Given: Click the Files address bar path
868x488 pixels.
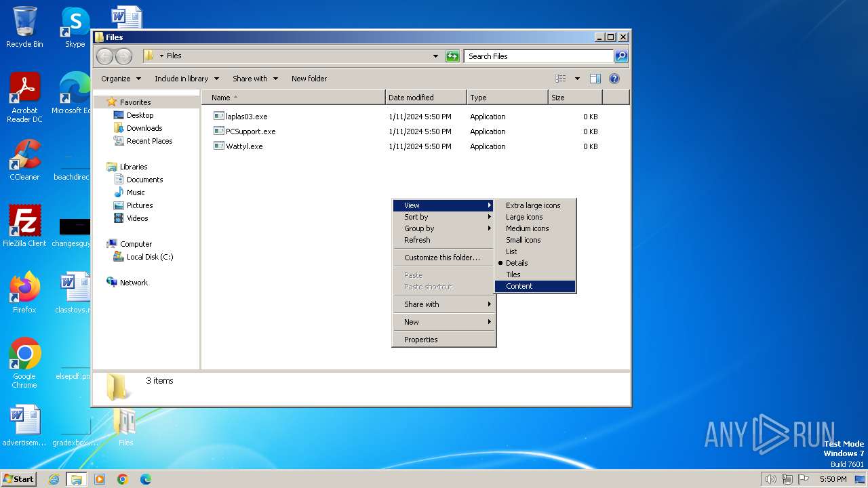Looking at the screenshot, I should click(x=174, y=56).
